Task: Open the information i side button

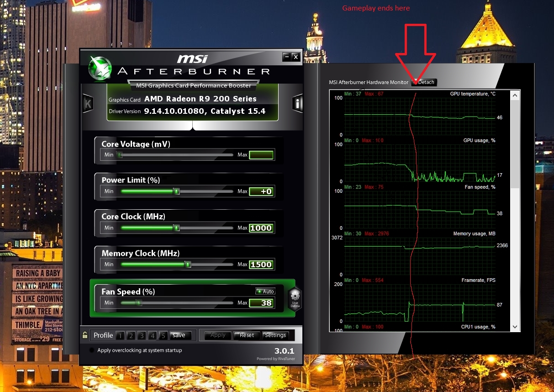Action: [x=298, y=104]
